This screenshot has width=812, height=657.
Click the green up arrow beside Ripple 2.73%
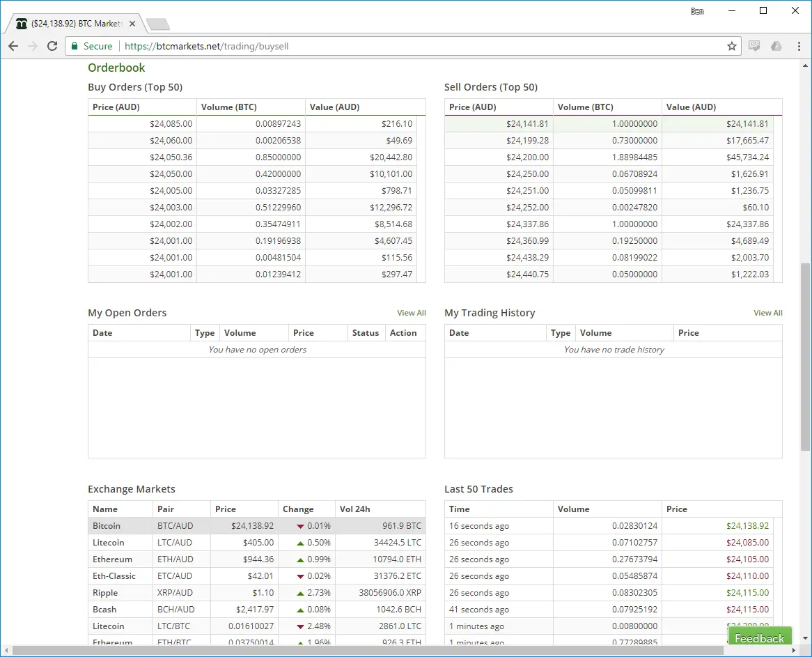300,593
